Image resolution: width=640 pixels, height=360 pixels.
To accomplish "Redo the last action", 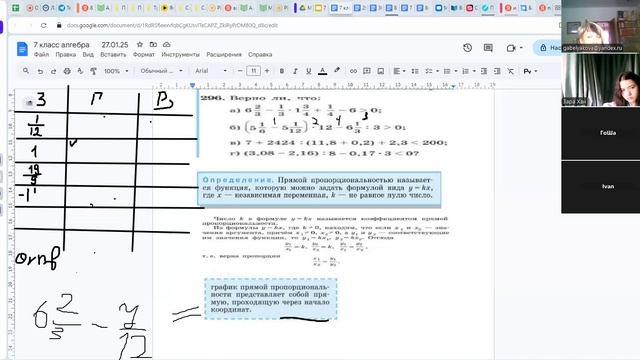I will point(53,71).
